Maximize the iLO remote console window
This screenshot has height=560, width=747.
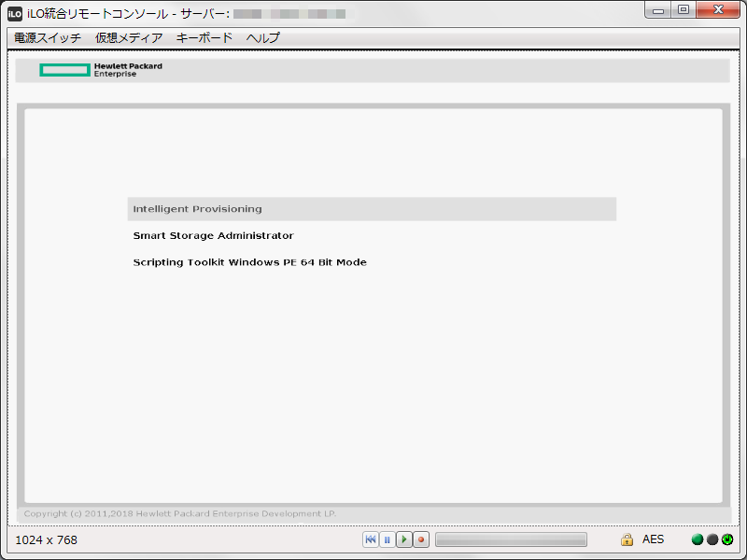(684, 10)
